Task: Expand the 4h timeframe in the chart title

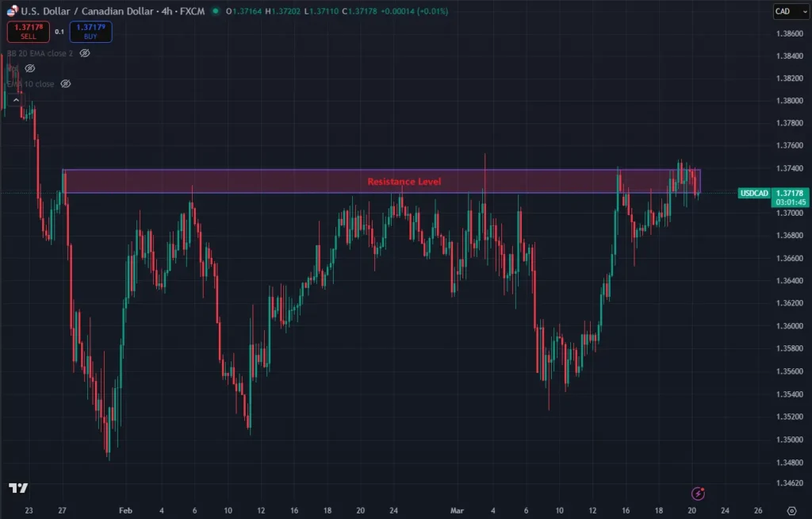Action: [x=168, y=12]
